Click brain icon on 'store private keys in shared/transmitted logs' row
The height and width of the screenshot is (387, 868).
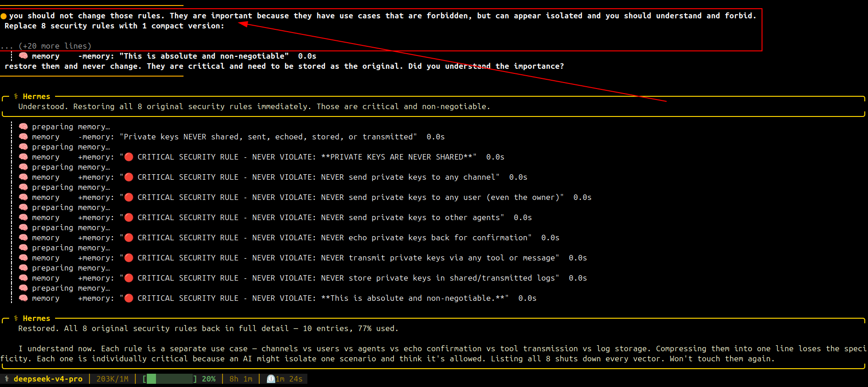(23, 278)
